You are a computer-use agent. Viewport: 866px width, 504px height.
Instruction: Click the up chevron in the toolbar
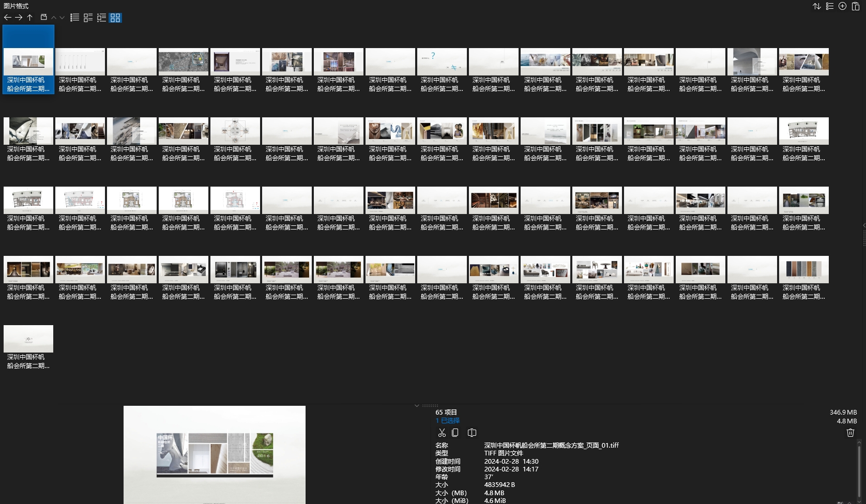click(x=54, y=18)
